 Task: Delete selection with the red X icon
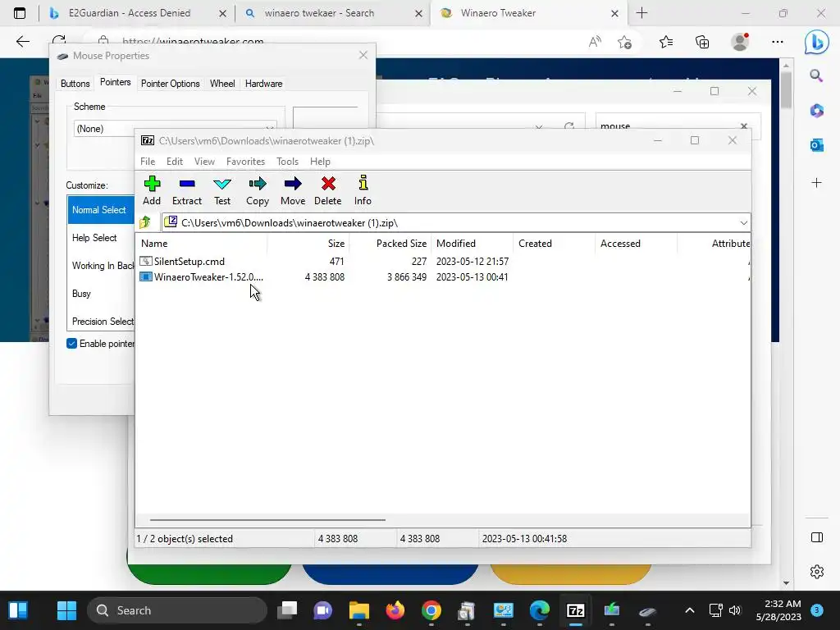click(328, 190)
